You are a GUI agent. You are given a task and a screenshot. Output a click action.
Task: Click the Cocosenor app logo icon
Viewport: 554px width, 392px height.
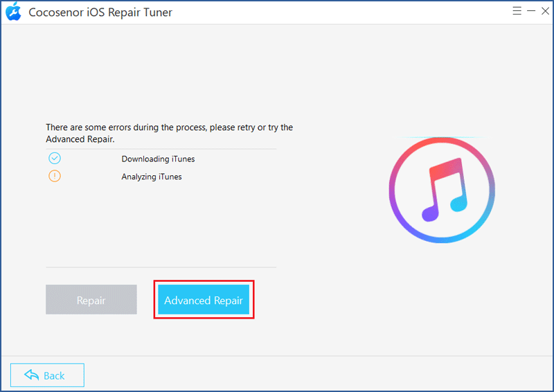click(x=14, y=12)
